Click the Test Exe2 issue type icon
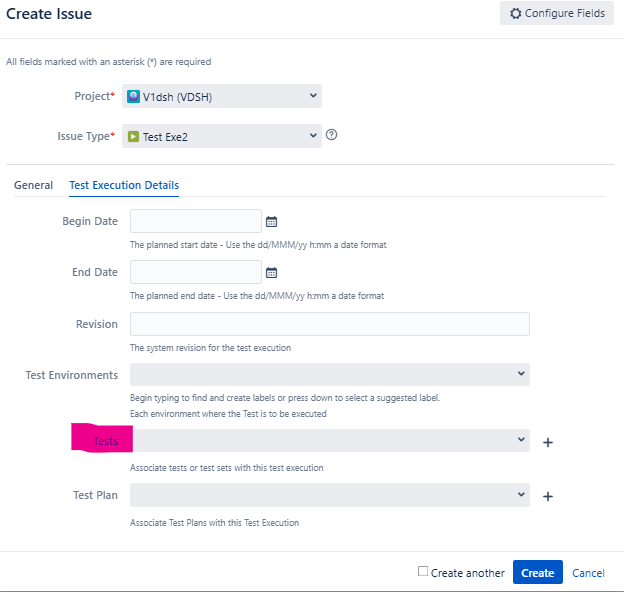Image resolution: width=624 pixels, height=592 pixels. (133, 136)
